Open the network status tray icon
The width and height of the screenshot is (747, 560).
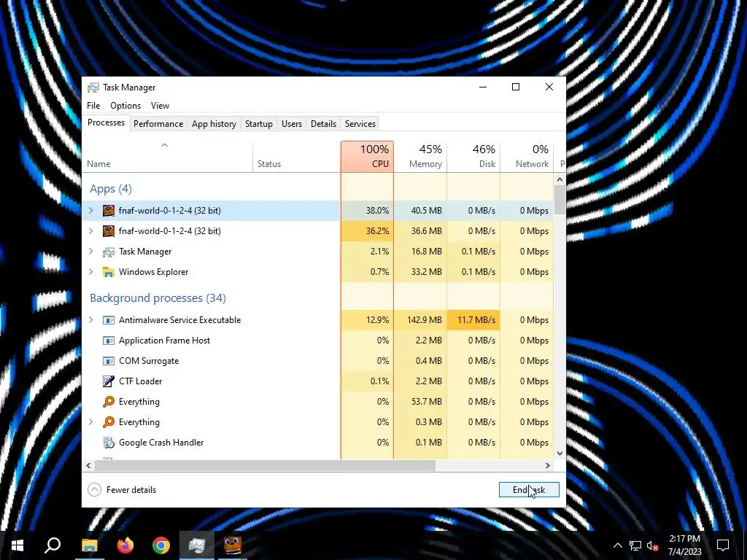coord(635,545)
